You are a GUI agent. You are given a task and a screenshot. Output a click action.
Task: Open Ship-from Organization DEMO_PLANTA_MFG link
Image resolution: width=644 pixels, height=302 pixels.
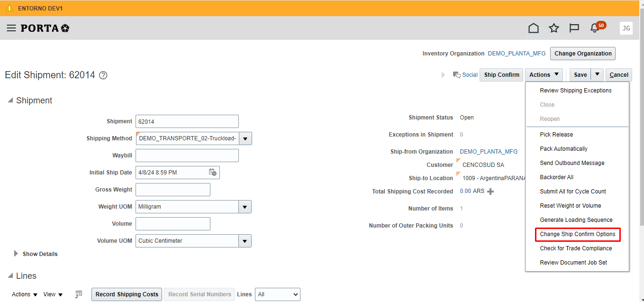[x=489, y=152]
